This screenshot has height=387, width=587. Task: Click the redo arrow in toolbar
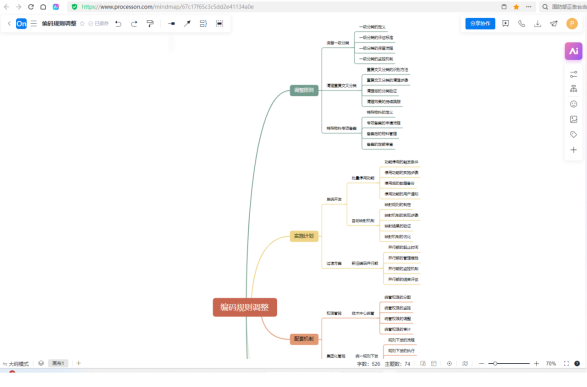[134, 24]
